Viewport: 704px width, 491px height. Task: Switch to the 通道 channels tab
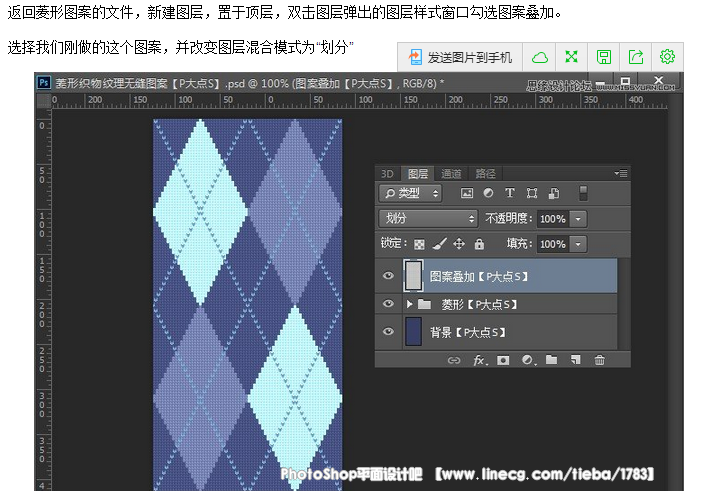pyautogui.click(x=451, y=174)
